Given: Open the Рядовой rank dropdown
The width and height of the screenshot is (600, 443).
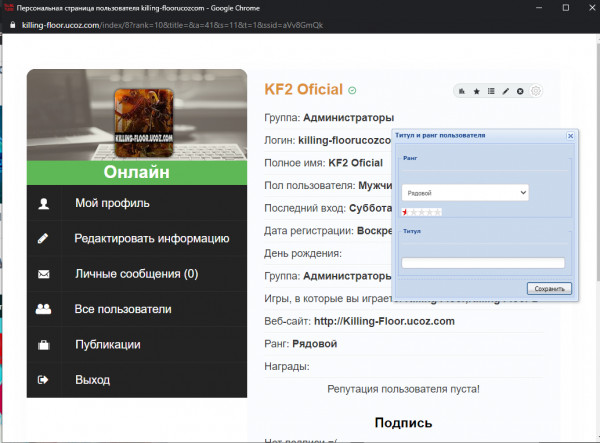Looking at the screenshot, I should tap(465, 193).
